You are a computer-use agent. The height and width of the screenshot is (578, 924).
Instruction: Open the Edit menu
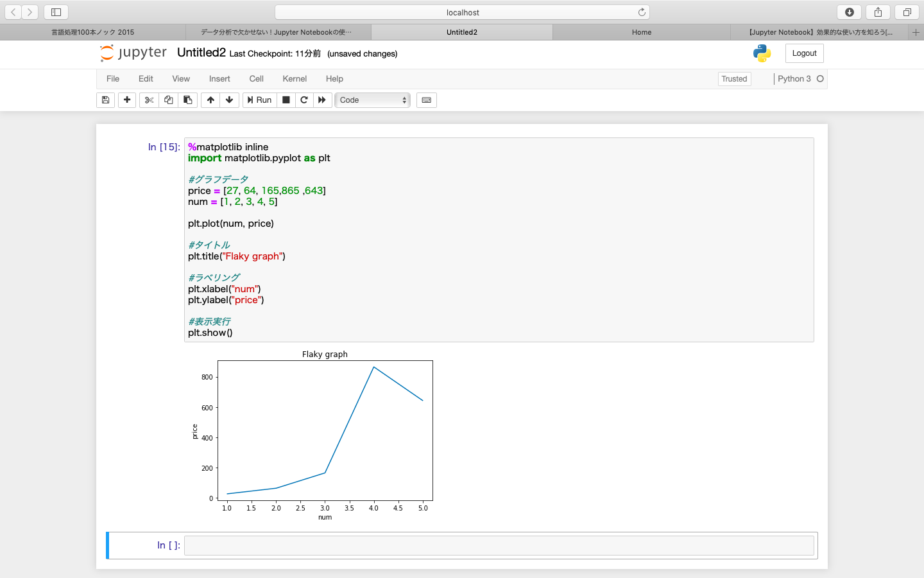[146, 79]
